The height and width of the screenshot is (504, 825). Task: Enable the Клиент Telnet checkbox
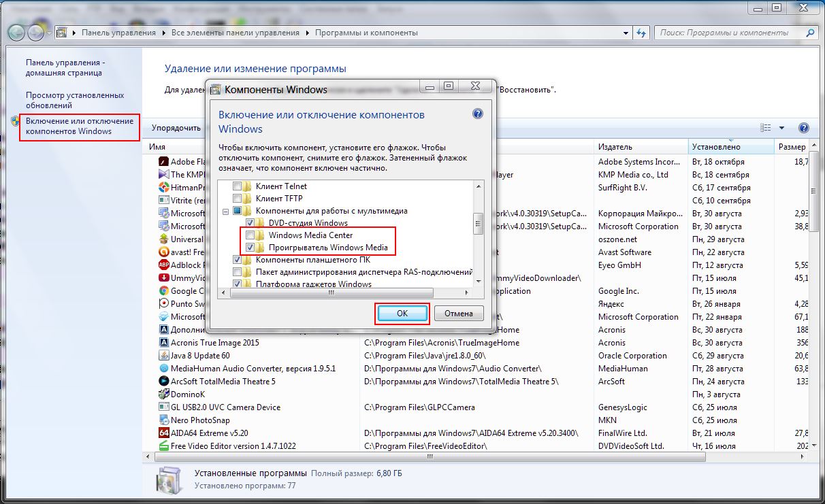pyautogui.click(x=237, y=186)
